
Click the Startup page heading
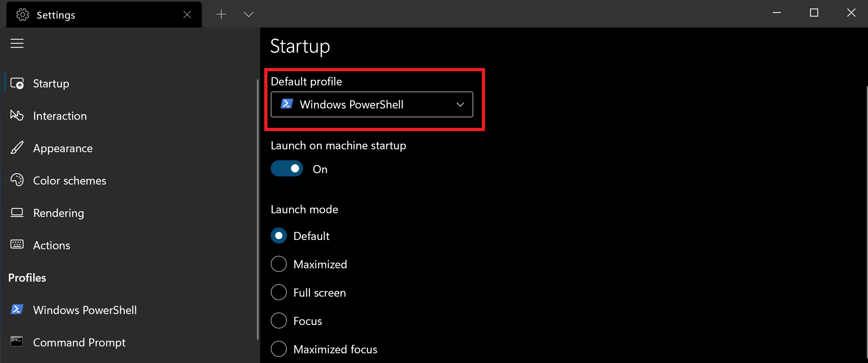(x=300, y=47)
